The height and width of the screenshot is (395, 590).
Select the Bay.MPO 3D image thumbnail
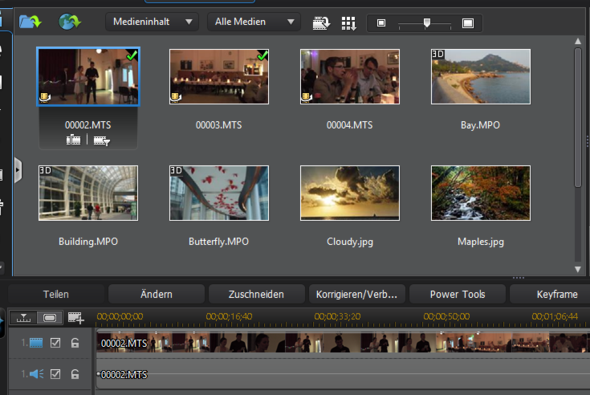[x=481, y=77]
